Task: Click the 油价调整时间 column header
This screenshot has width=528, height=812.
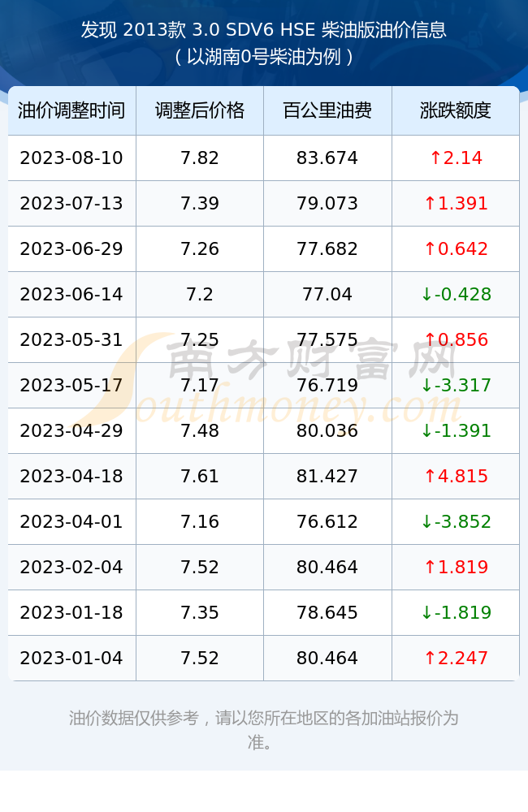Action: click(x=71, y=110)
